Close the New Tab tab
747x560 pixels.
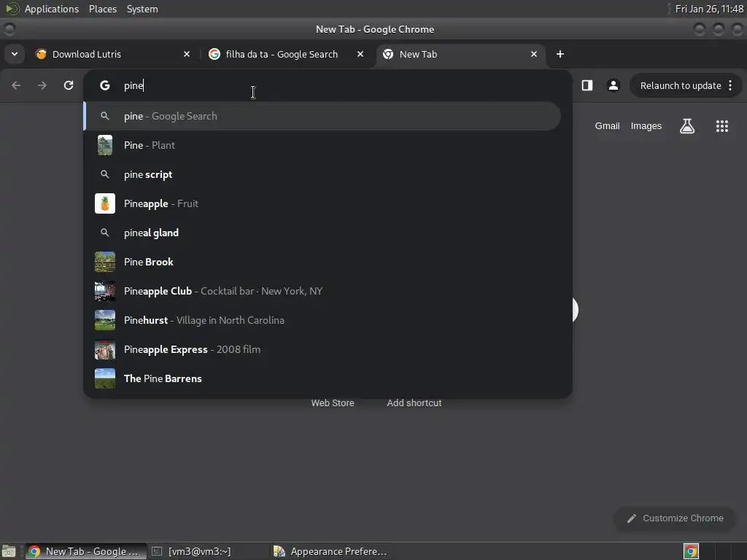tap(534, 54)
